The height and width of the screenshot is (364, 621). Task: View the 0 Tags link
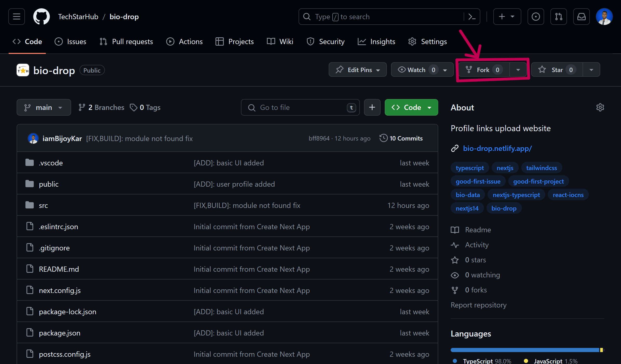[x=145, y=107]
